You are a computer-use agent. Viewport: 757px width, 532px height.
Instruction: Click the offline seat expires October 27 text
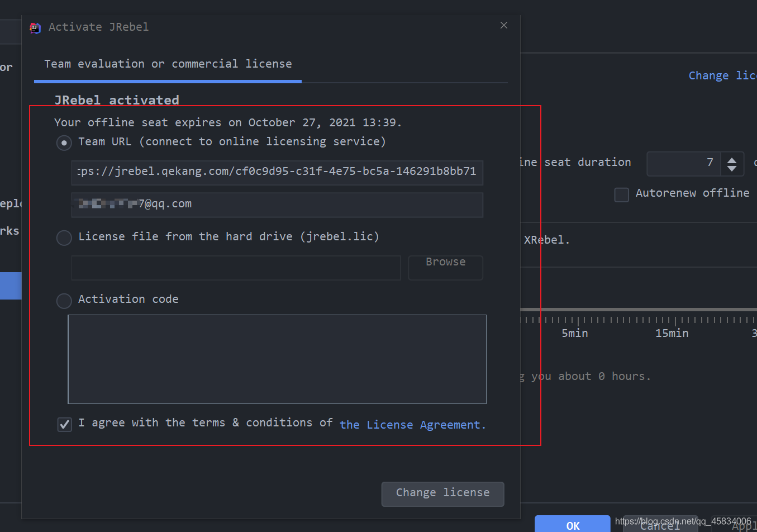coord(228,122)
